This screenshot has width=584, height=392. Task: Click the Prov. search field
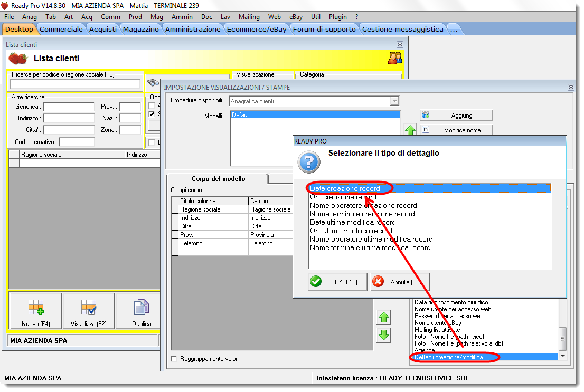point(130,107)
